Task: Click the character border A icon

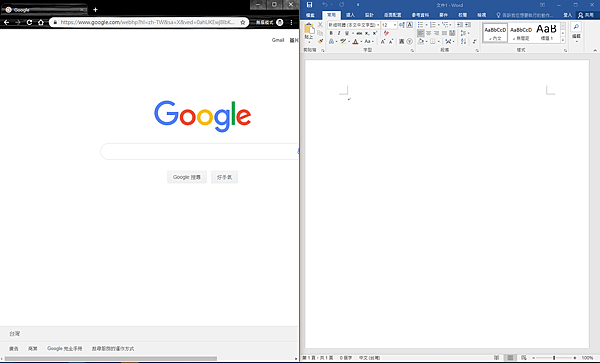Action: (409, 25)
